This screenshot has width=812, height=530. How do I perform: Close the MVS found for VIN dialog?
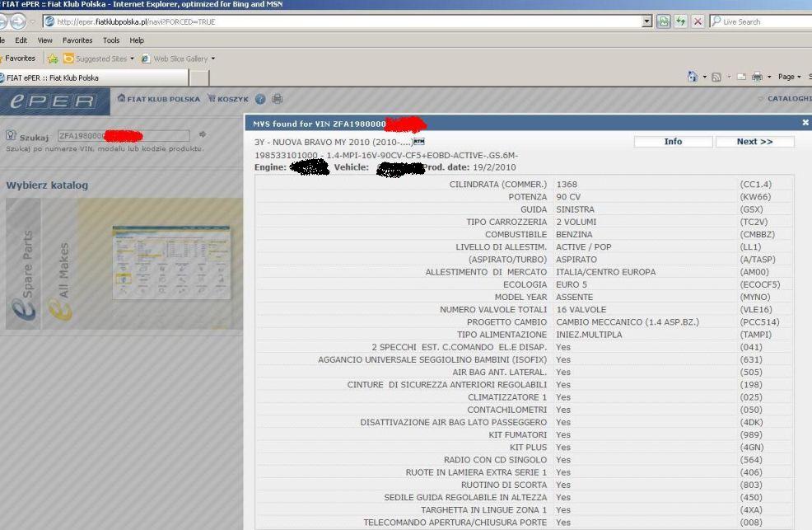click(805, 122)
